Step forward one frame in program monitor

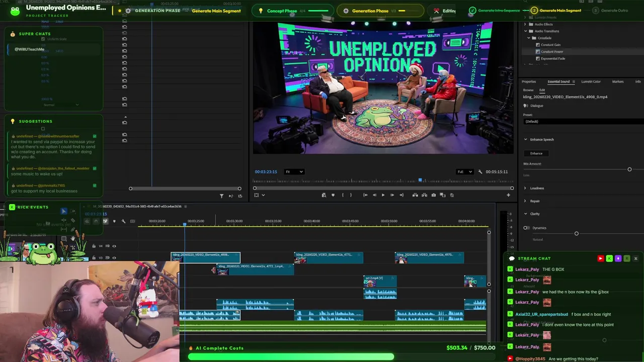(x=392, y=195)
